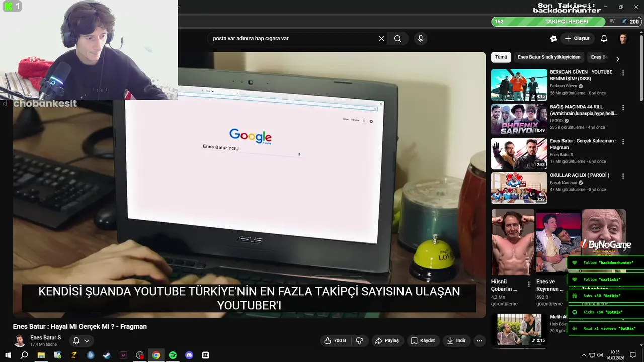Show more filter chips with the arrow
This screenshot has width=644, height=362.
[618, 59]
